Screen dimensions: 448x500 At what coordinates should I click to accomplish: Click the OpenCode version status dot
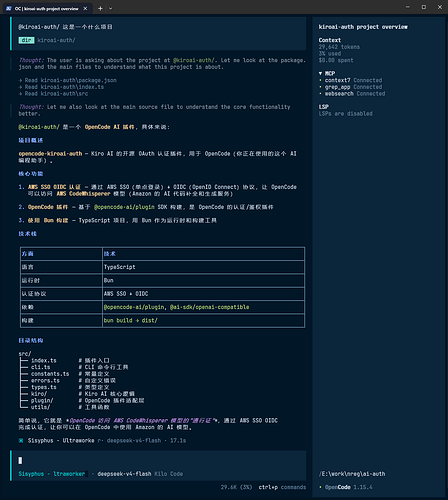click(x=321, y=487)
